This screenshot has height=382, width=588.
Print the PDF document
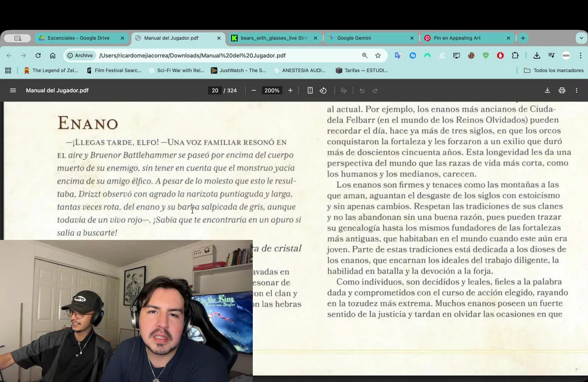click(562, 90)
